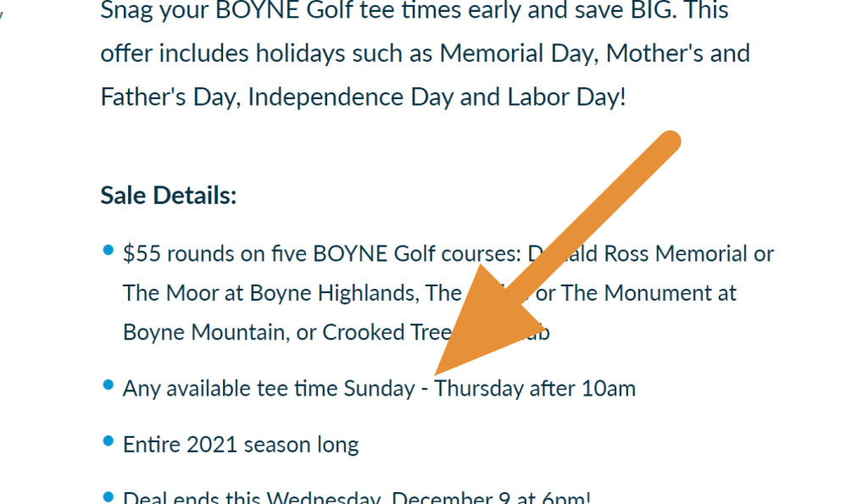Click the orange arrow's tail end

(668, 144)
